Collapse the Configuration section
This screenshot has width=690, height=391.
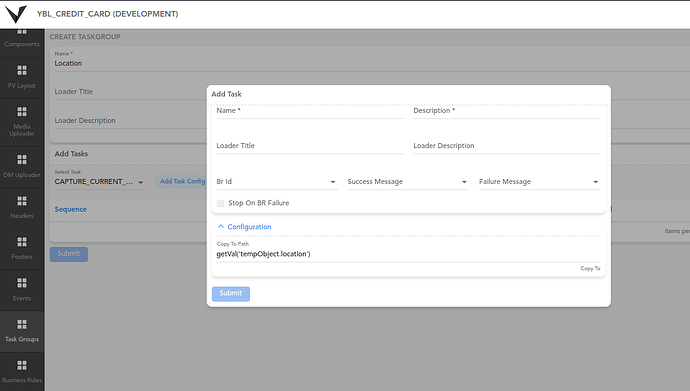tap(245, 227)
